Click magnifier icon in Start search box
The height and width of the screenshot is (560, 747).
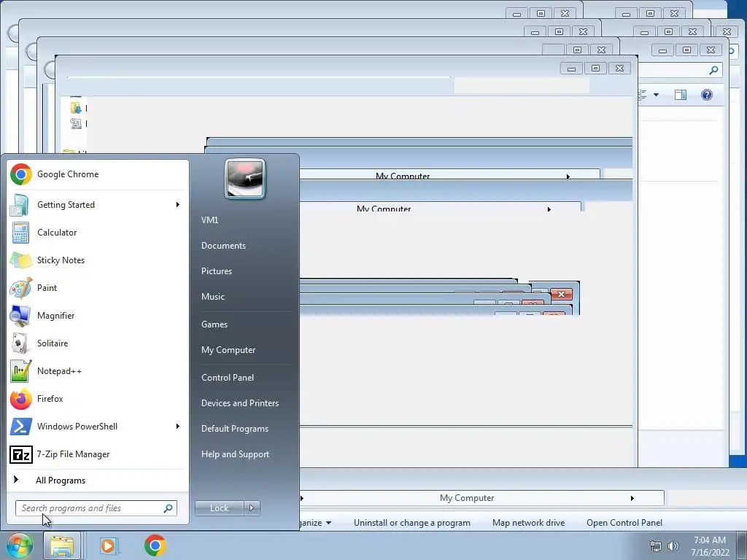click(168, 508)
